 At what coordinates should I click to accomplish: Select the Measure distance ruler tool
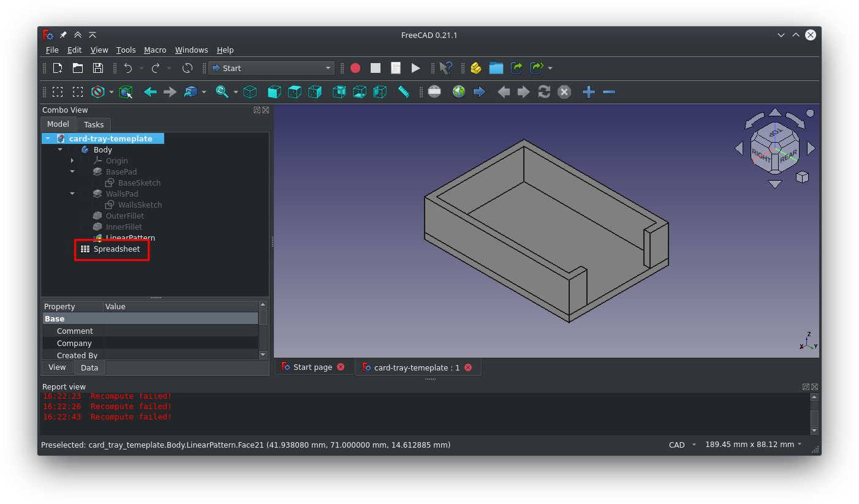click(x=403, y=92)
